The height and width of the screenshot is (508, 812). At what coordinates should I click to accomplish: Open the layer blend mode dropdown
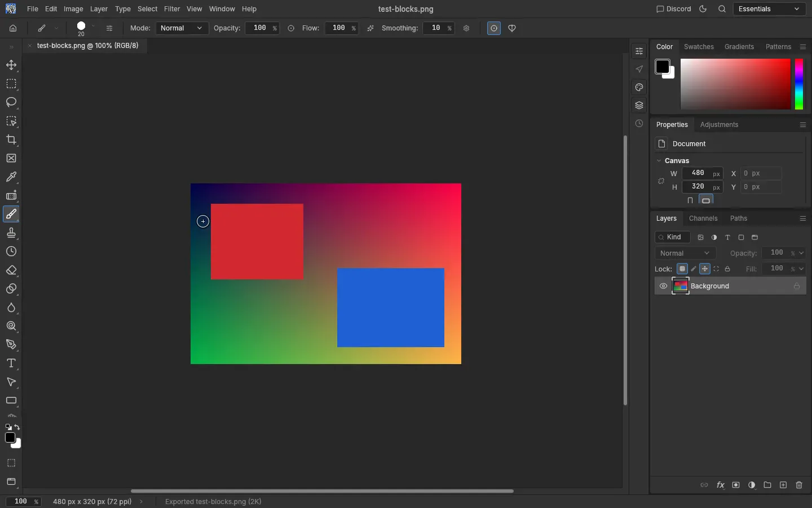click(685, 253)
